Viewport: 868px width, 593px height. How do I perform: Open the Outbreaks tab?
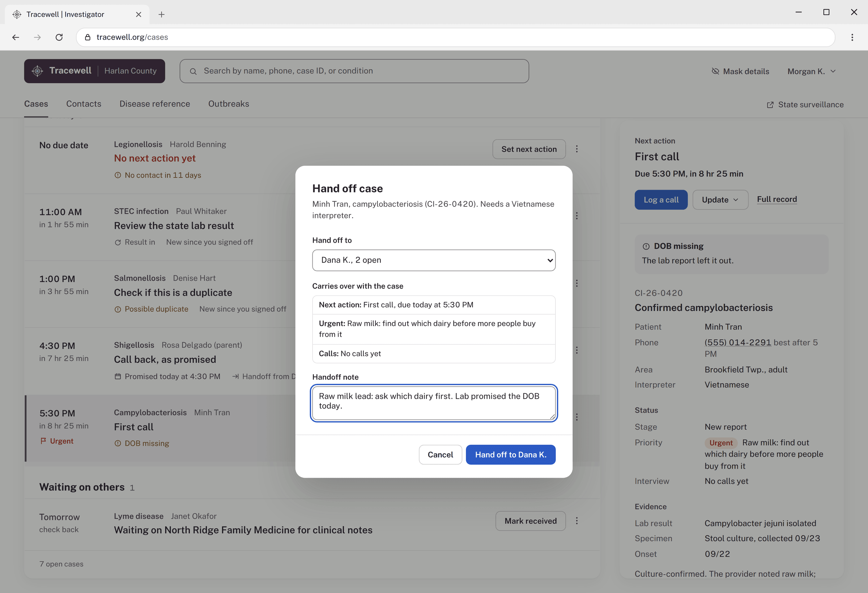[x=229, y=104]
